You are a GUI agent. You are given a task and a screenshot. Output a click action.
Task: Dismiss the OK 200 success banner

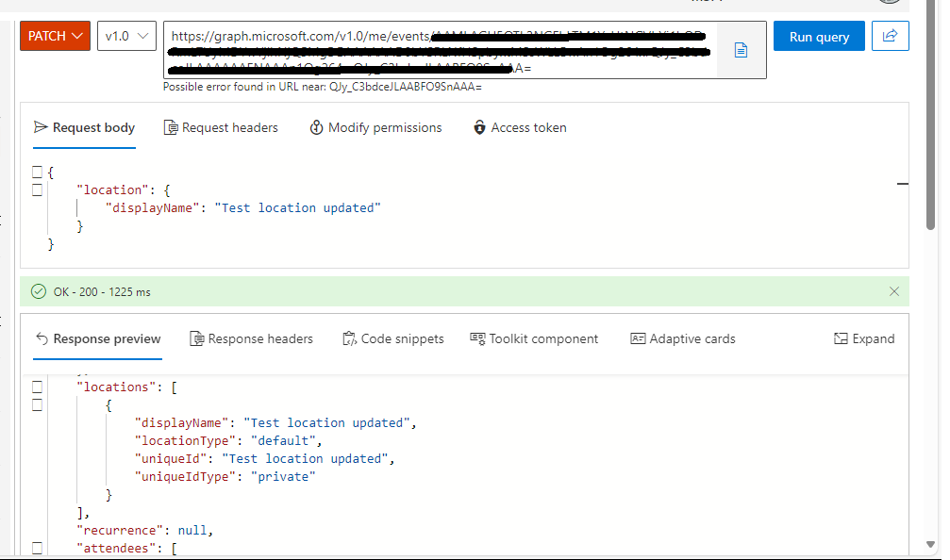click(893, 292)
